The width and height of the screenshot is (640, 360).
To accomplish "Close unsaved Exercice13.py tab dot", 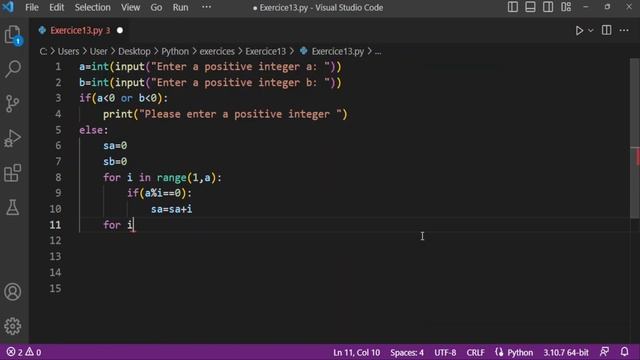I will point(120,31).
